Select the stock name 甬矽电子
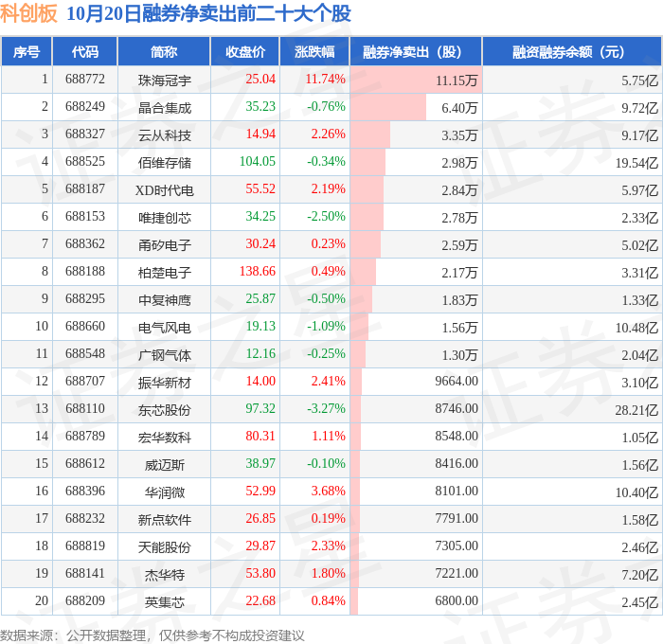Image resolution: width=663 pixels, height=644 pixels. pos(165,245)
